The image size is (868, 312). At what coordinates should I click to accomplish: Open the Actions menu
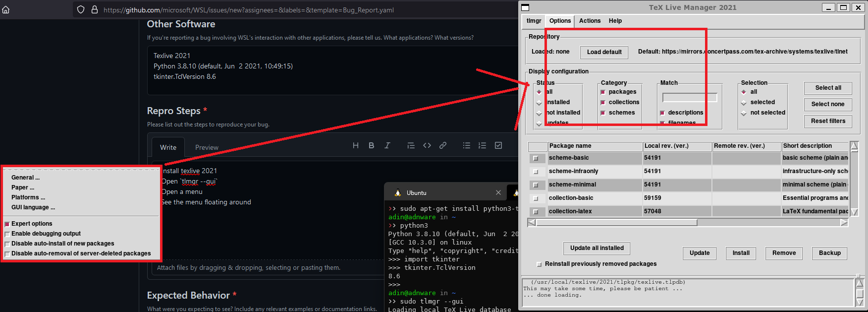coord(590,21)
